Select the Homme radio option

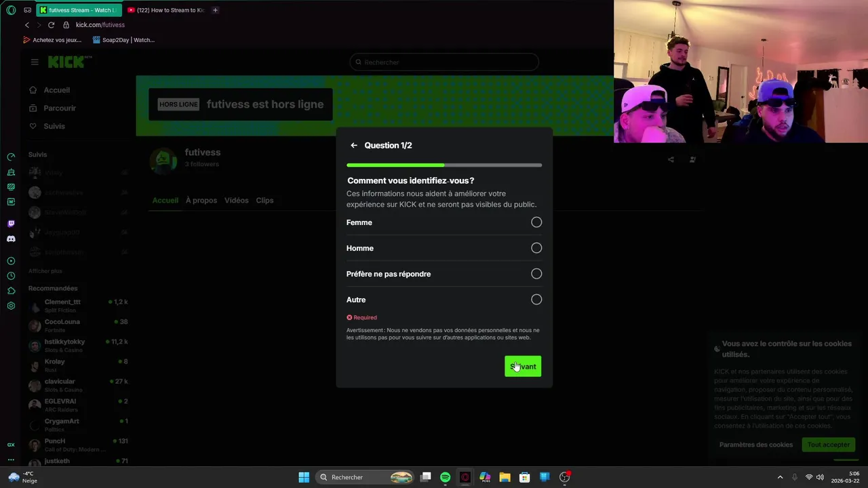[536, 248]
